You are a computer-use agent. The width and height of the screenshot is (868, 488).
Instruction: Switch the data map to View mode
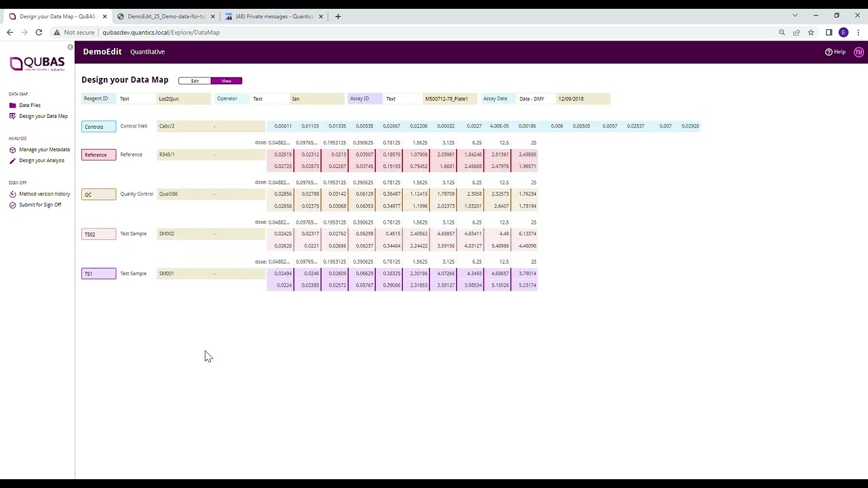(226, 81)
